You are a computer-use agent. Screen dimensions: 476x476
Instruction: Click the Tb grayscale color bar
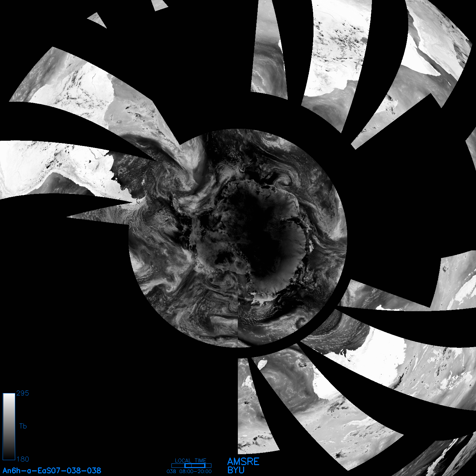pos(9,426)
